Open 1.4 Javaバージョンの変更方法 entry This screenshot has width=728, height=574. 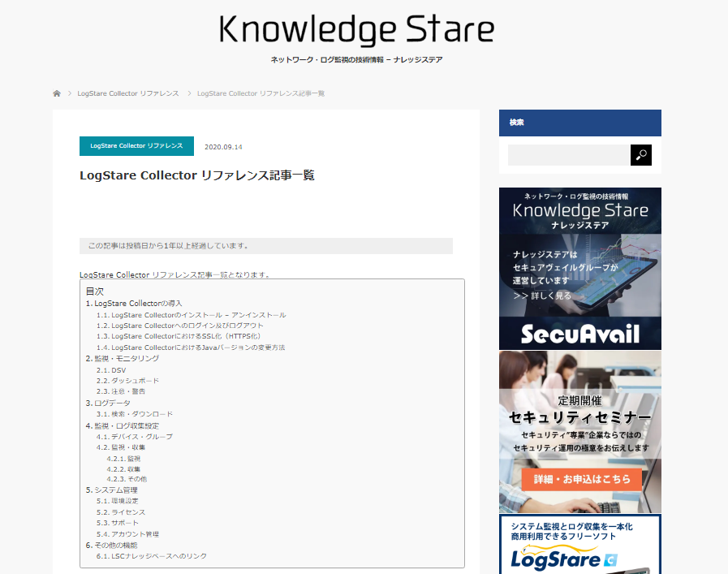tap(191, 347)
